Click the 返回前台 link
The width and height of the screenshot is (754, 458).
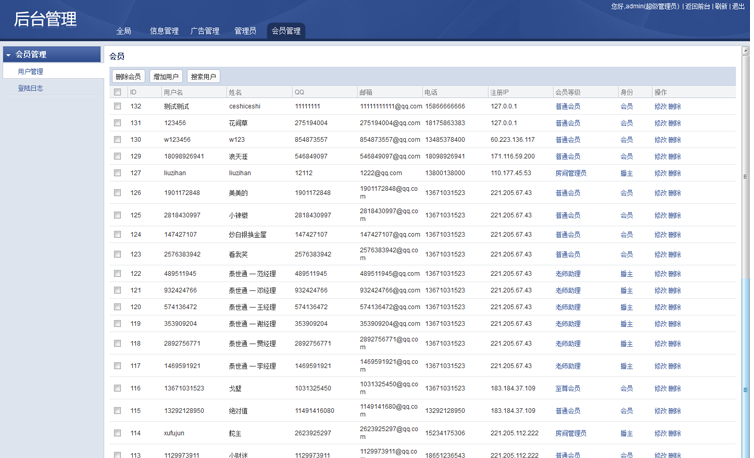pyautogui.click(x=698, y=6)
